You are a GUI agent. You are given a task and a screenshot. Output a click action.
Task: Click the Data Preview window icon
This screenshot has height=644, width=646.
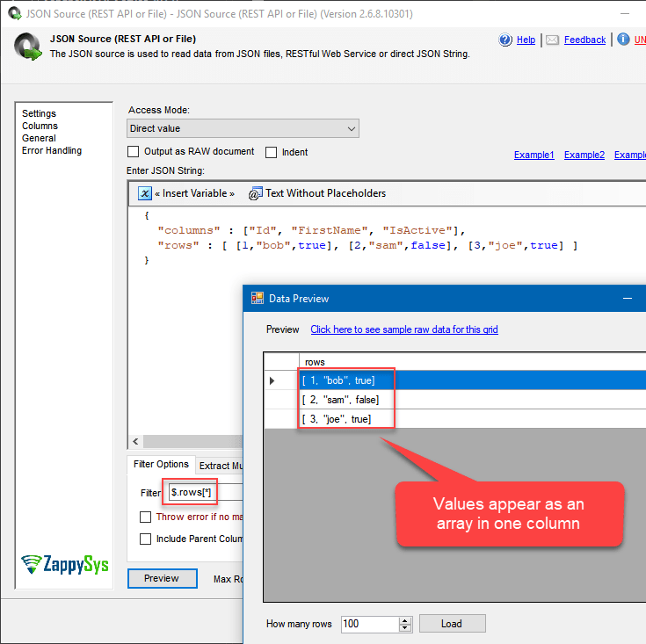(x=258, y=298)
